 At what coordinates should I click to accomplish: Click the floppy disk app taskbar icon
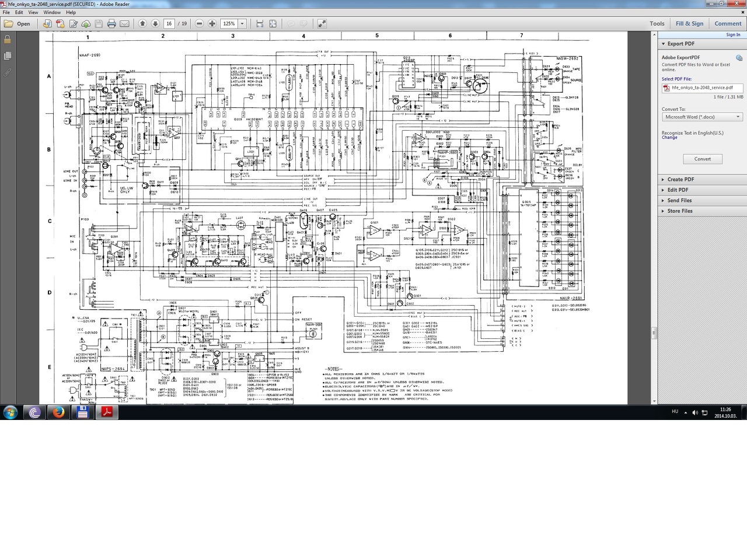(83, 412)
